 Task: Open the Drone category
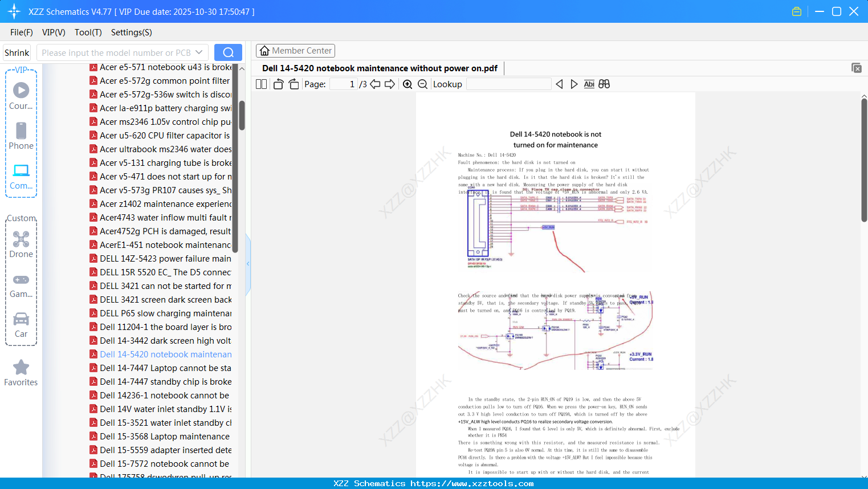(21, 244)
